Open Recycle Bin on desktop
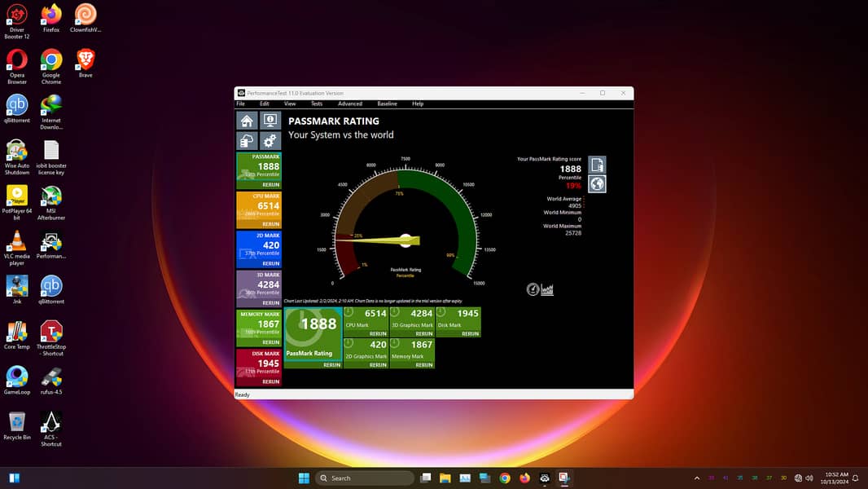Image resolution: width=868 pixels, height=489 pixels. click(16, 426)
